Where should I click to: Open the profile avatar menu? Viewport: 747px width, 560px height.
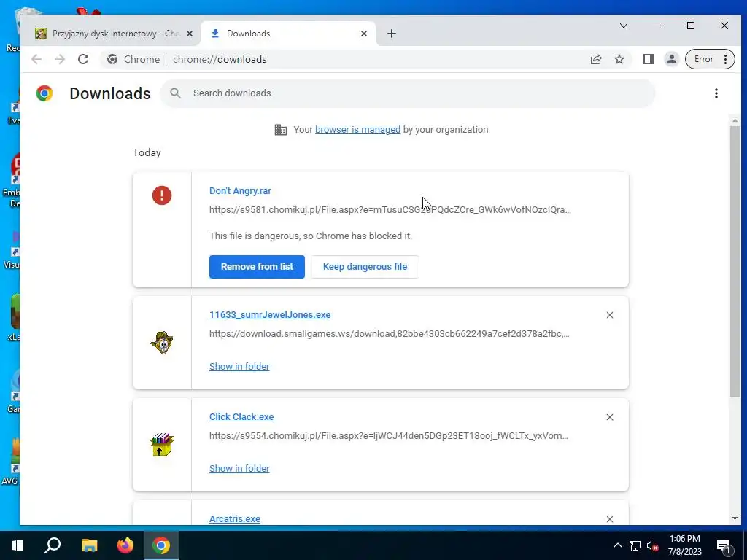[x=671, y=59]
